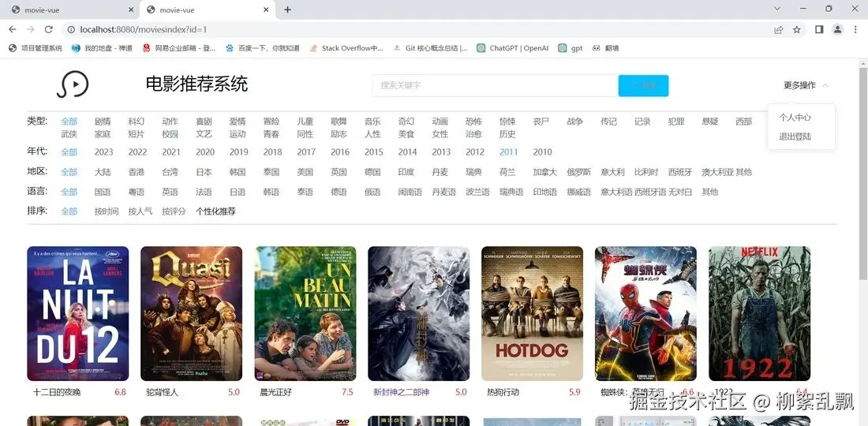Open Quasi movie poster
868x426 pixels.
point(192,314)
